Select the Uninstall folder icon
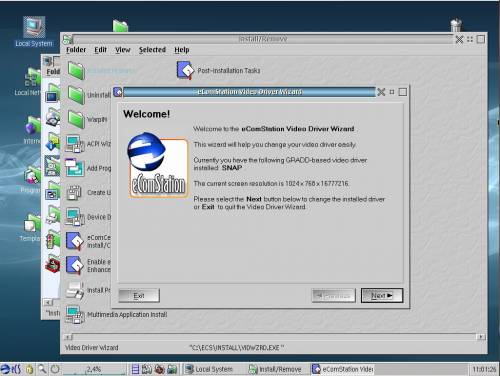 pos(76,95)
